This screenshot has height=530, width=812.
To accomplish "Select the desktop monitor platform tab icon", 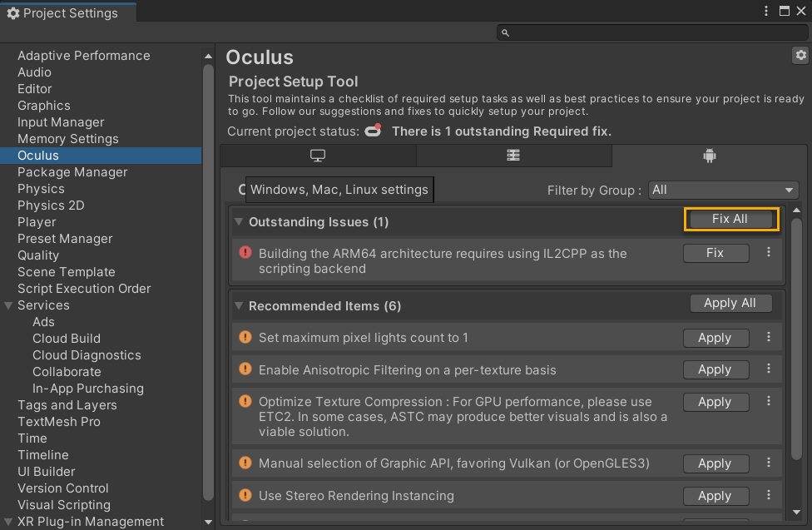I will 318,156.
